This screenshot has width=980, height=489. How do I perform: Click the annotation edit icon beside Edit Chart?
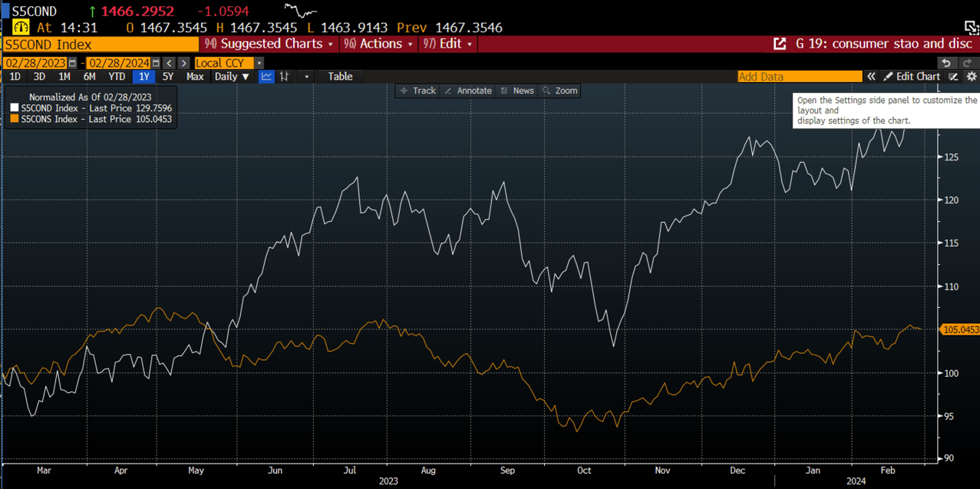coord(954,77)
